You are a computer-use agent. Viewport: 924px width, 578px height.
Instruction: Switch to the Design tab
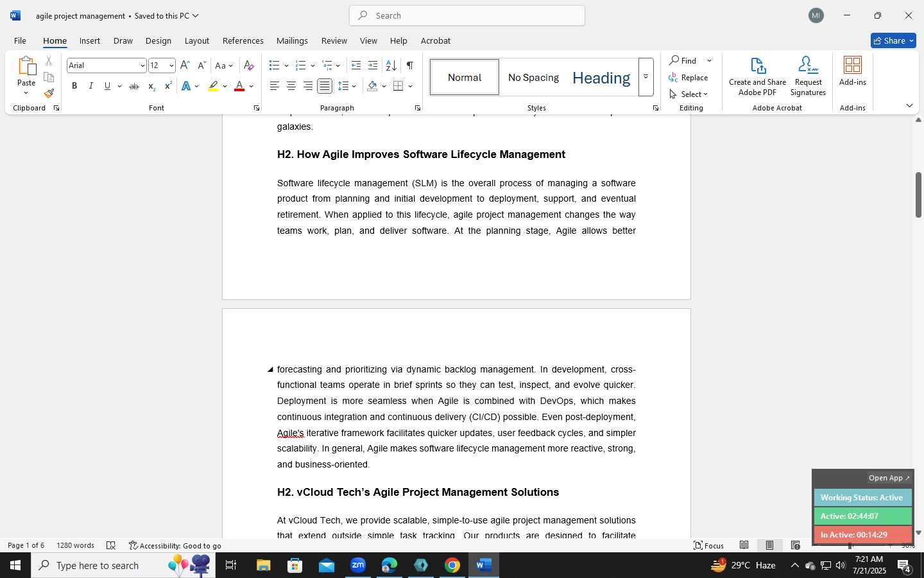point(158,40)
